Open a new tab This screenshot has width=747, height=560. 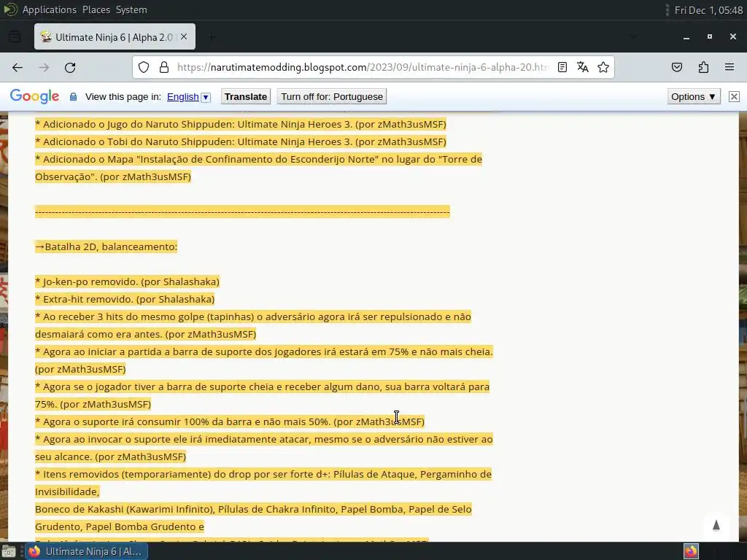click(x=212, y=36)
